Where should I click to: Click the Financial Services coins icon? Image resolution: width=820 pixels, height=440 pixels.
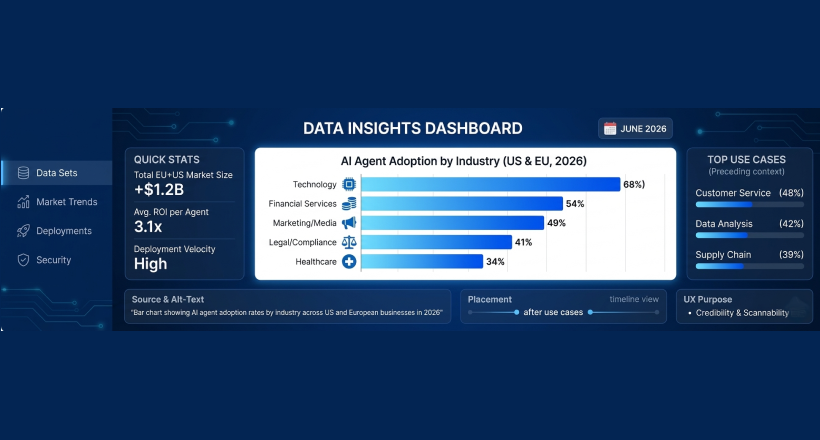[x=349, y=204]
